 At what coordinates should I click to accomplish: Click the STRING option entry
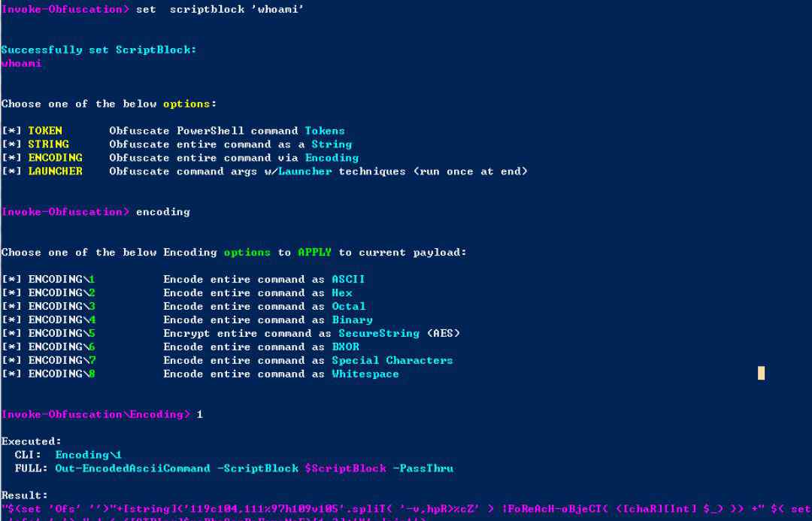click(48, 144)
